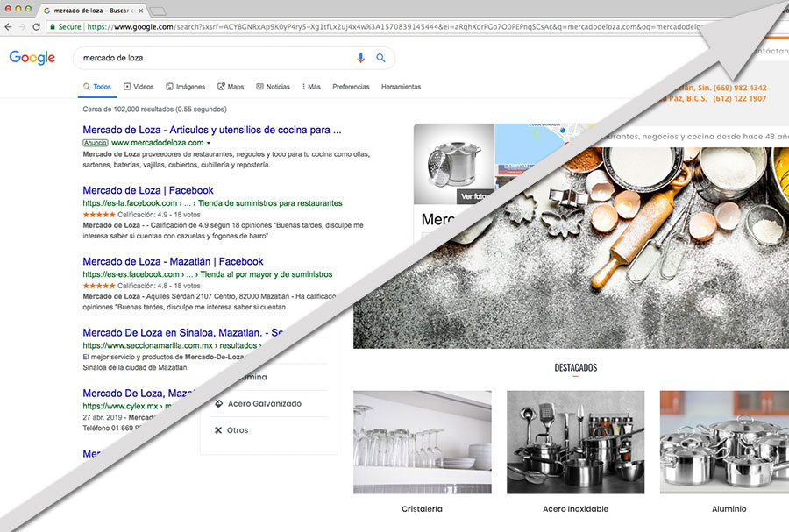Open the Aluminio product image
This screenshot has height=532, width=789.
[x=725, y=442]
